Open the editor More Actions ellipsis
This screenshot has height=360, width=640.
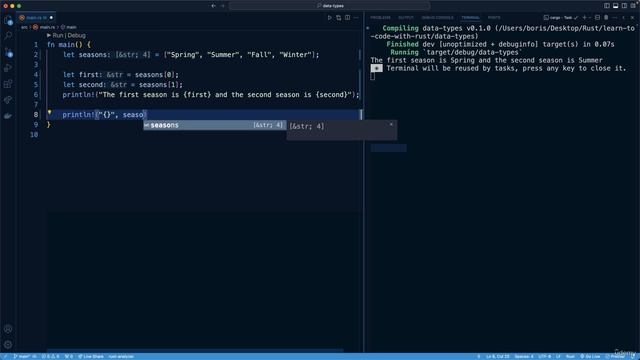point(356,18)
